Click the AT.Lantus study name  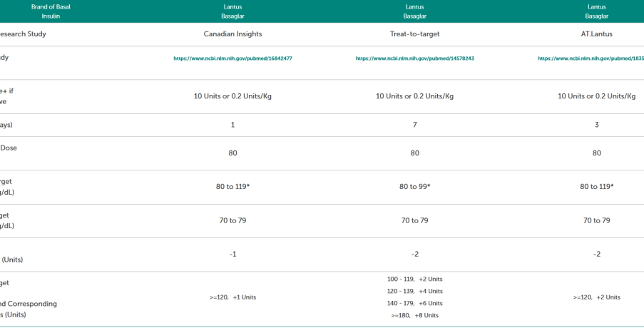click(596, 34)
